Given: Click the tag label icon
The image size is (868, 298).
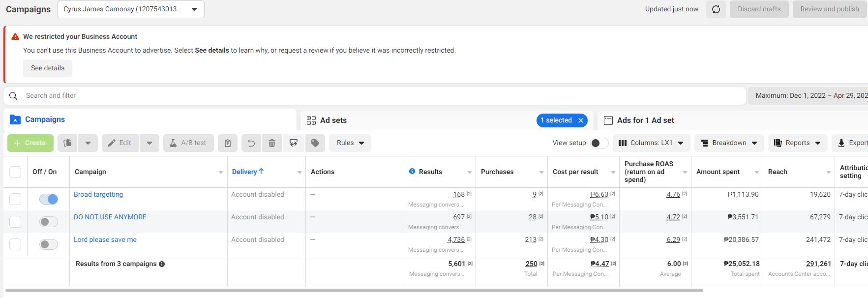Looking at the screenshot, I should [x=315, y=143].
